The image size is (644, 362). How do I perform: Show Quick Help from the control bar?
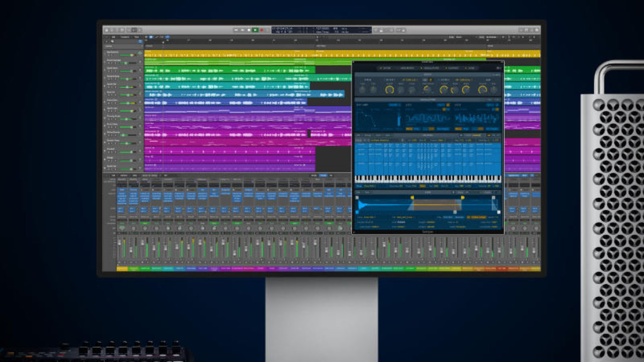[x=117, y=30]
